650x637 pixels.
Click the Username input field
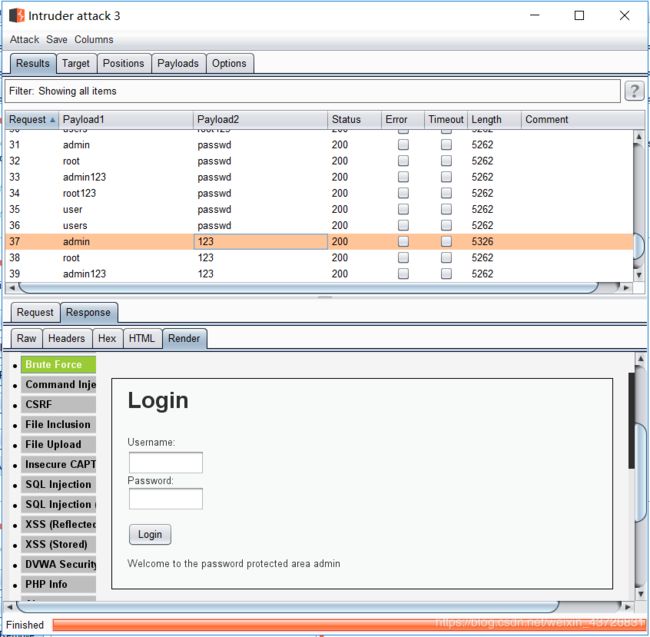coord(166,462)
